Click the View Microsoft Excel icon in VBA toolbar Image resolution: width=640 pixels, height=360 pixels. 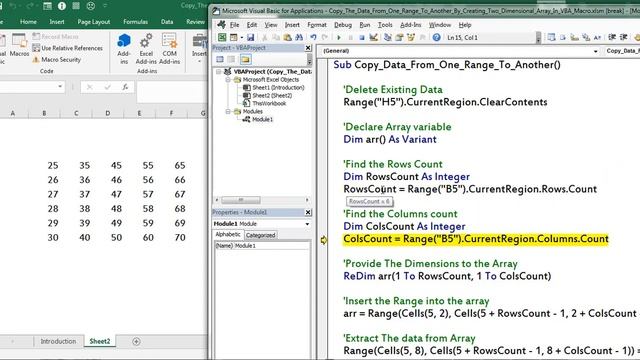pyautogui.click(x=222, y=38)
